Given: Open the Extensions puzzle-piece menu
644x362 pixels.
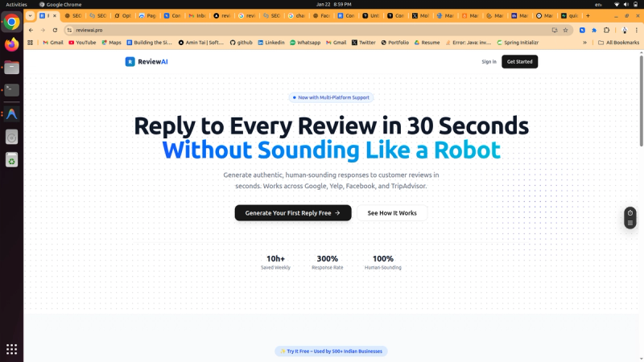Looking at the screenshot, I should pyautogui.click(x=607, y=30).
